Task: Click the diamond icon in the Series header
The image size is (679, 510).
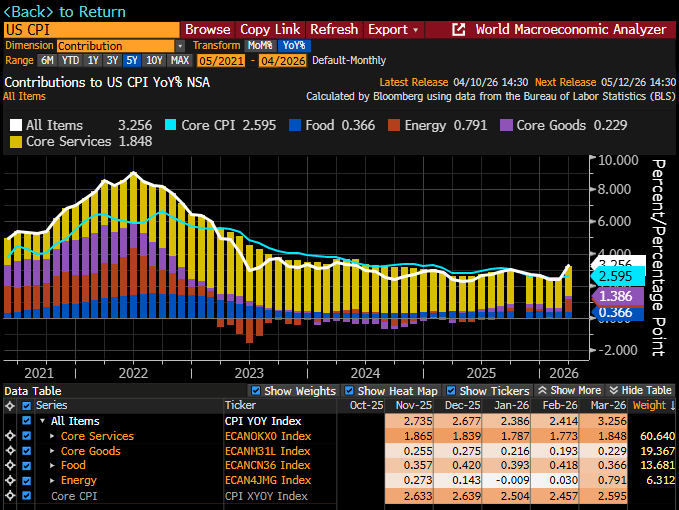Action: 10,406
